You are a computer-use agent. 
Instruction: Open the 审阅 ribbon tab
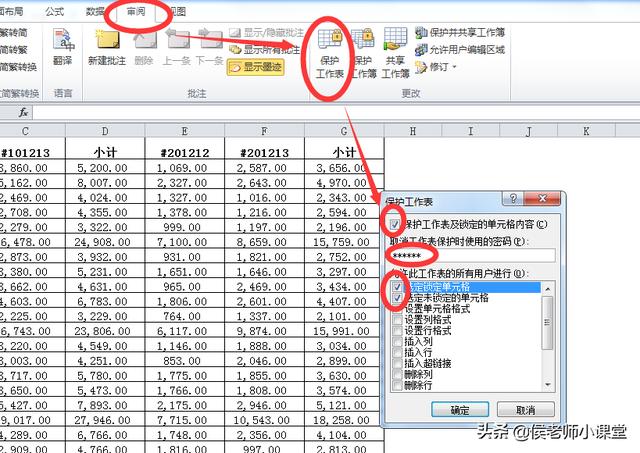136,11
